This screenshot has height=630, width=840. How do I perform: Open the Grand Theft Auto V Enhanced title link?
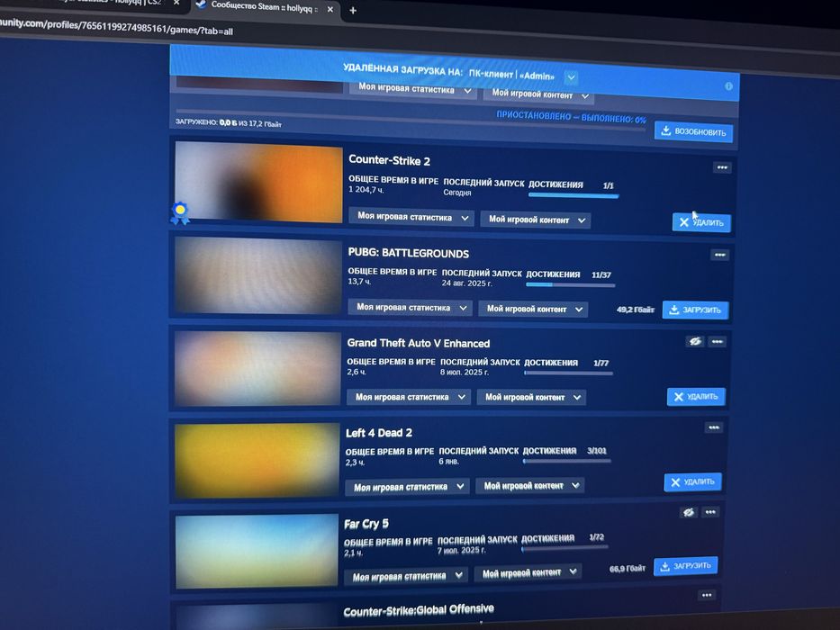point(419,343)
